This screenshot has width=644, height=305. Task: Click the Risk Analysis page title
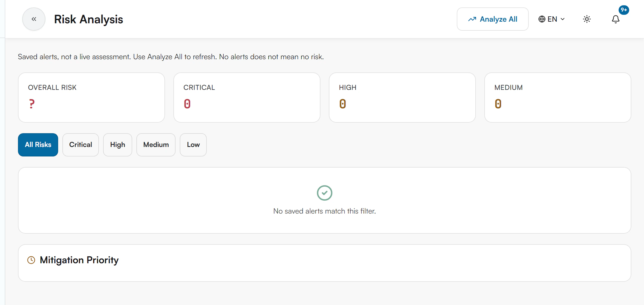click(89, 19)
